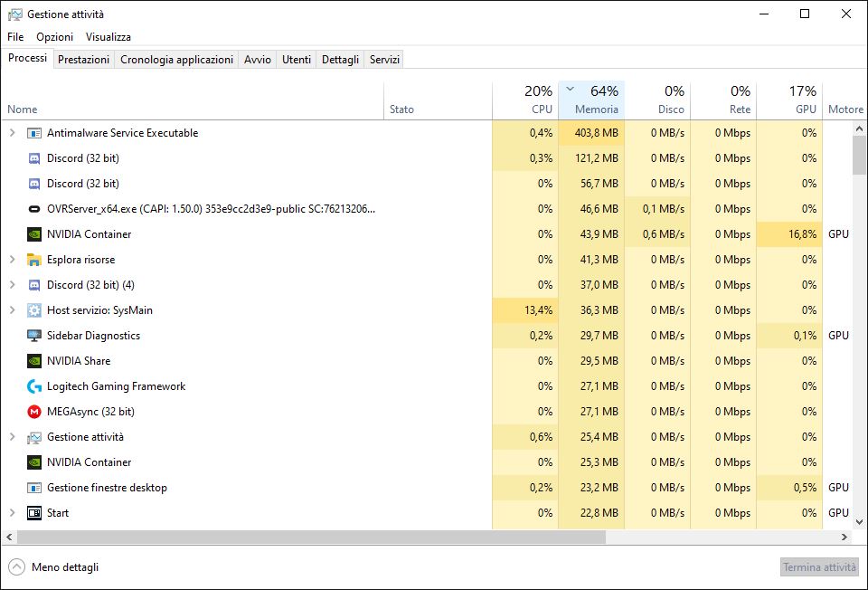Open the Visualizza menu

click(x=108, y=36)
